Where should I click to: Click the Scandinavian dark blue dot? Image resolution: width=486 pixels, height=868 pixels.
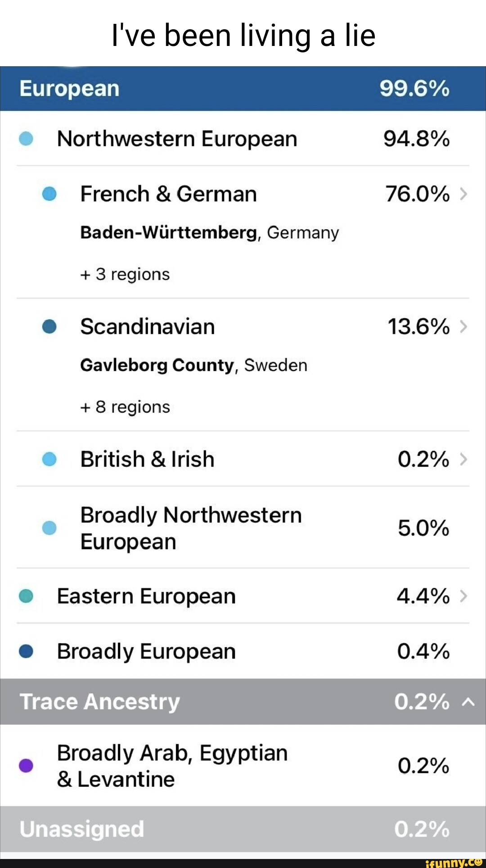(49, 327)
